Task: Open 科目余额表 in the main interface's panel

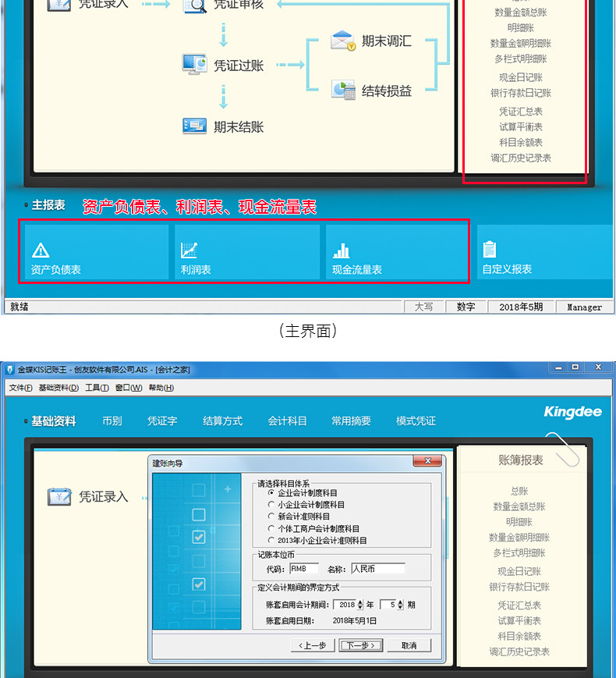Action: tap(520, 142)
